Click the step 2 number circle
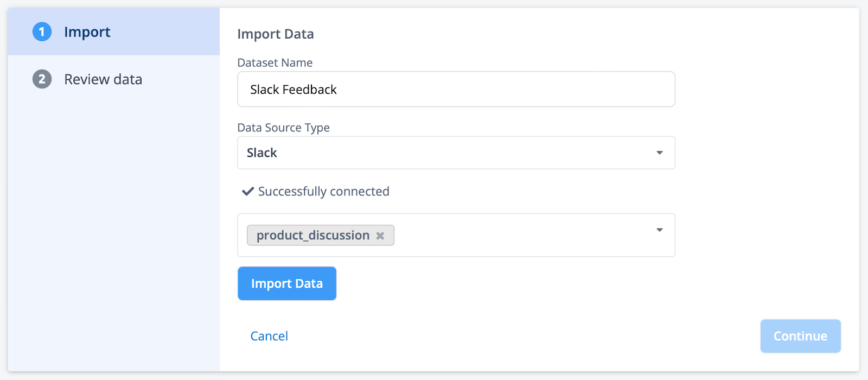868x380 pixels. (42, 79)
